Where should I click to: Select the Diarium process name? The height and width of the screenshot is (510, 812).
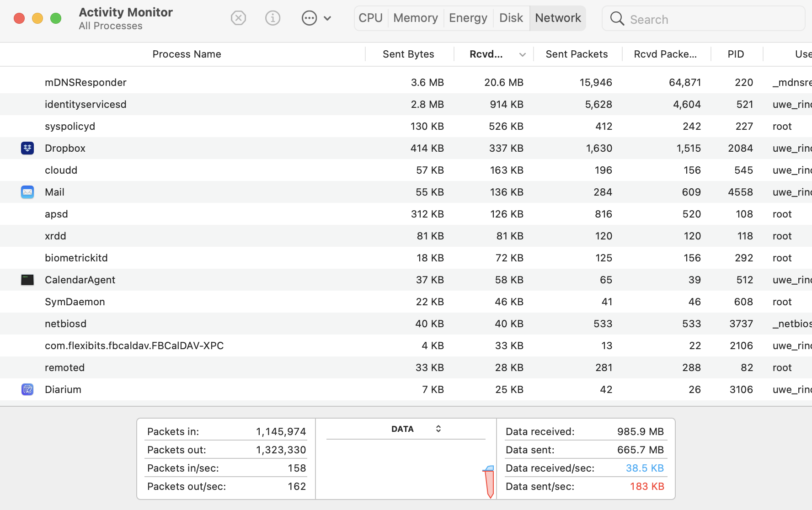coord(63,389)
